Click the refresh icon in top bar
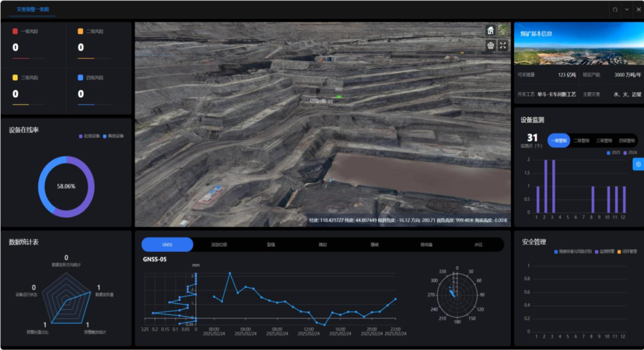Viewport: 644px width, 350px height. click(615, 10)
